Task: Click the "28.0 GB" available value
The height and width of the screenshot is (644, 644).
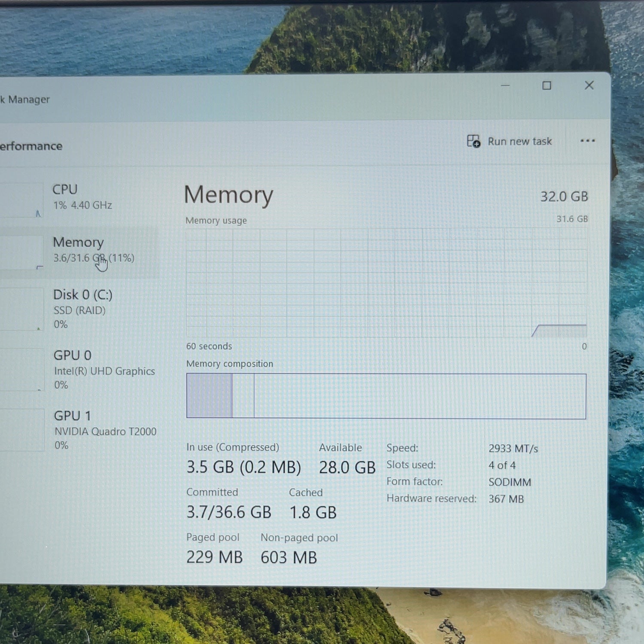Action: click(x=347, y=468)
